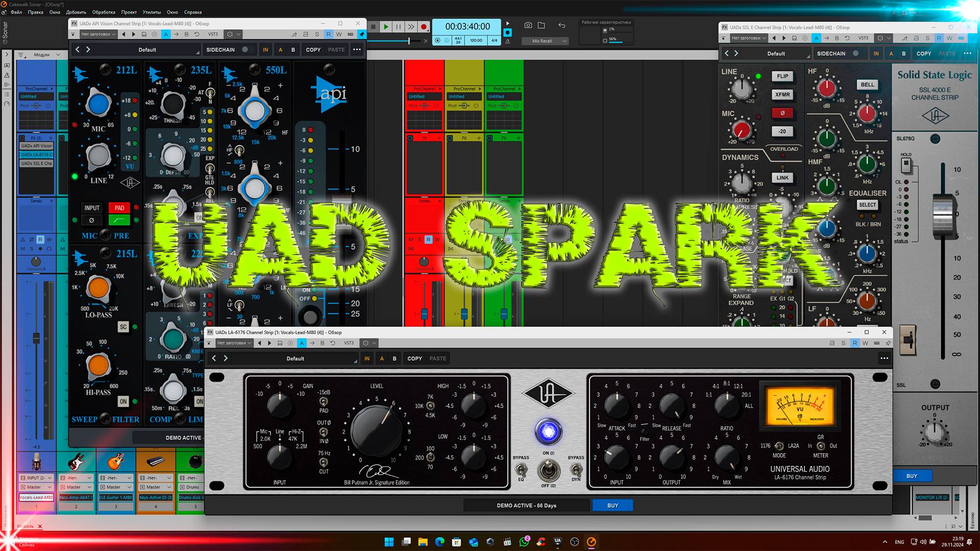
Task: Click COPY in the LA-6176 preset bar
Action: point(414,358)
